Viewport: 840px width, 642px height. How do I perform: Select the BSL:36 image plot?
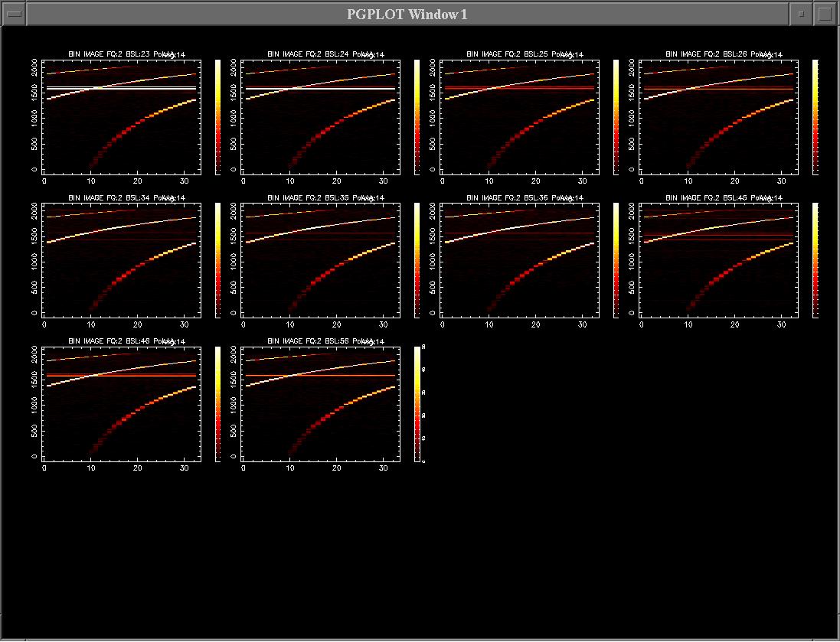coord(519,260)
